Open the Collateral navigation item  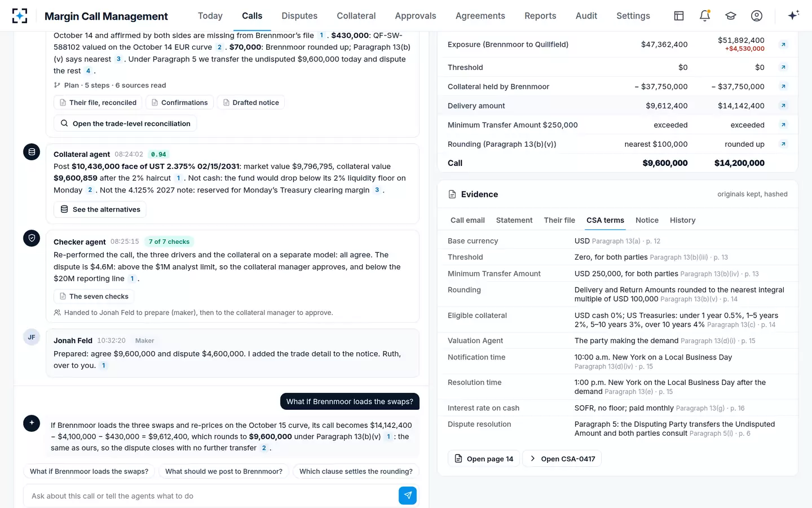356,16
